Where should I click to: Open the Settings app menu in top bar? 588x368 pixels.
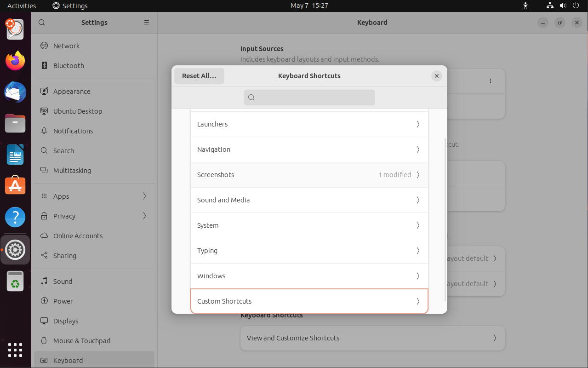[x=70, y=6]
